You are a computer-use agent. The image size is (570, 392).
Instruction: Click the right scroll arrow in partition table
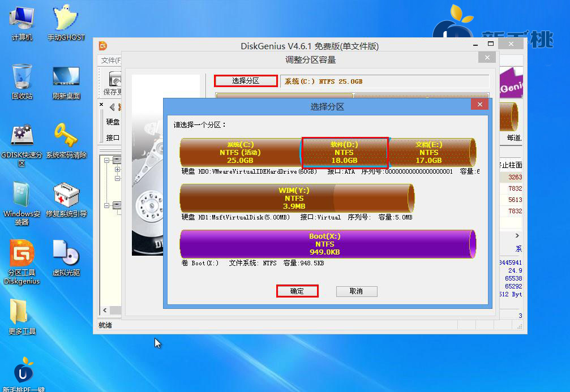(x=517, y=236)
